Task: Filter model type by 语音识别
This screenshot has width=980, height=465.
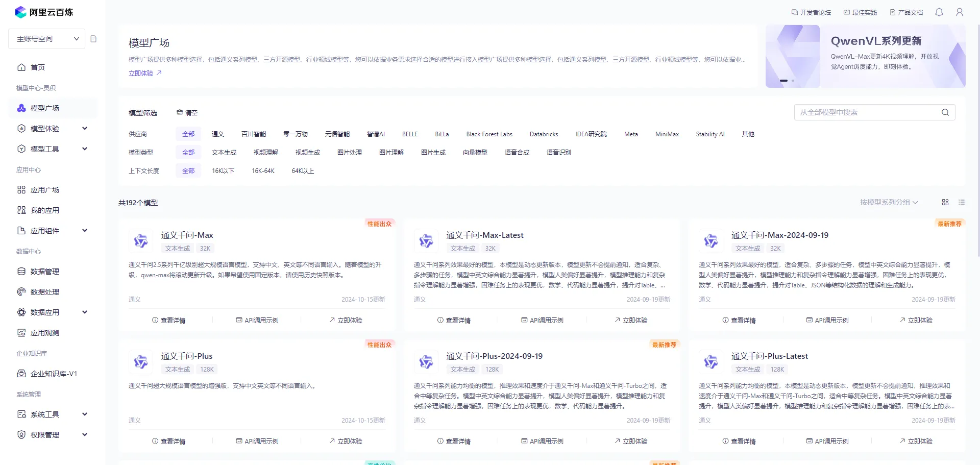Action: coord(559,153)
